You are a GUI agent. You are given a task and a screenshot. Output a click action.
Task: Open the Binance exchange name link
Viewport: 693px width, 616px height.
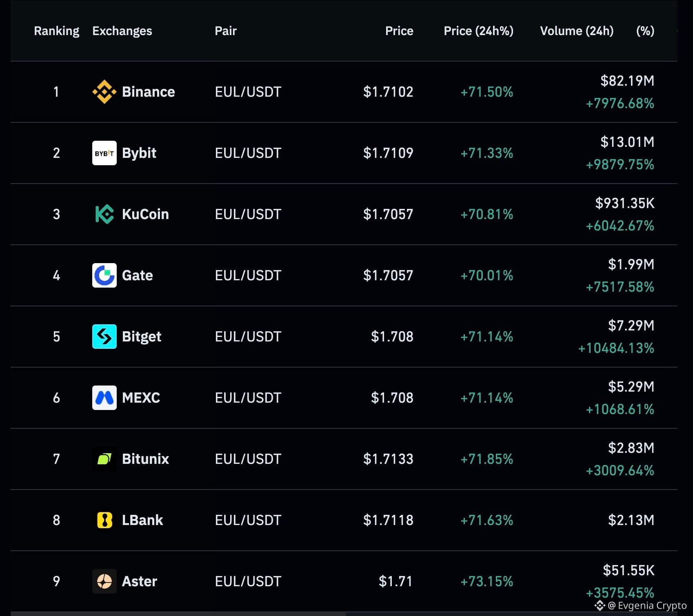coord(149,92)
